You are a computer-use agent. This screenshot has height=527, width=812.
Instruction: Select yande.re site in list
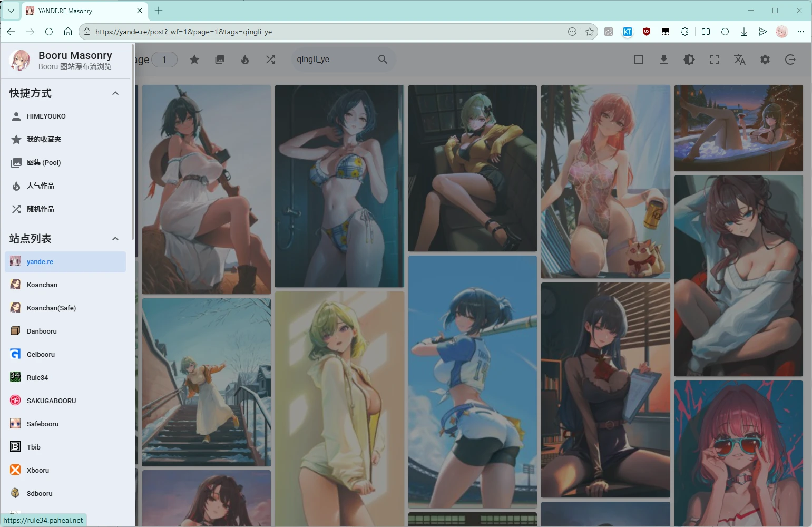point(65,262)
